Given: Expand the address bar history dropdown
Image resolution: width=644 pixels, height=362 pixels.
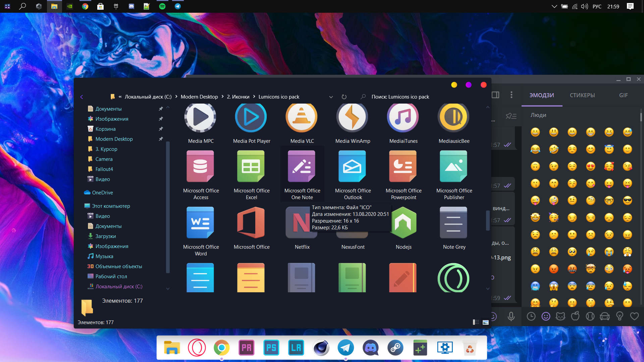Looking at the screenshot, I should (331, 97).
